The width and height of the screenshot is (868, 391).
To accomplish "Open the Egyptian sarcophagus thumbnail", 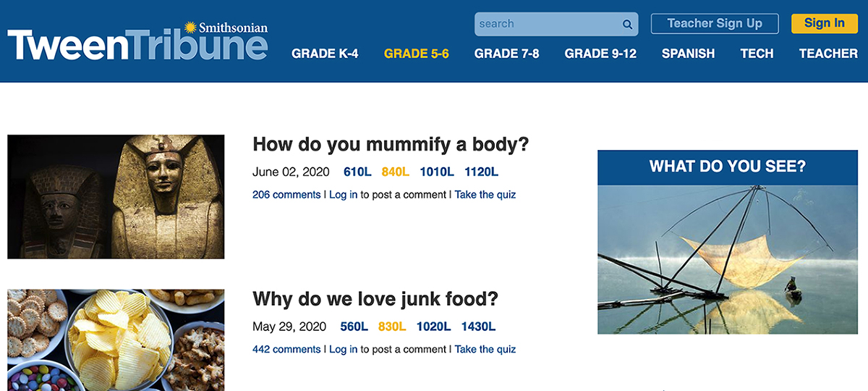I will [x=116, y=196].
